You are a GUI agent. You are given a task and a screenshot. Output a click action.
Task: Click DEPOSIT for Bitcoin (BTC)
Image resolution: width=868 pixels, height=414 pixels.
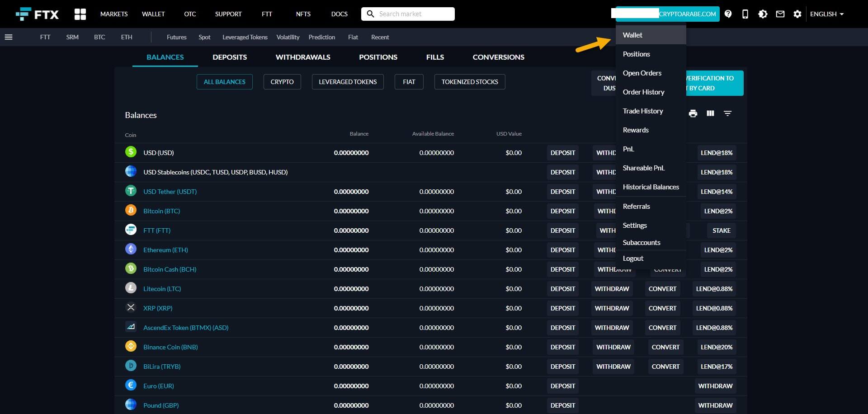pos(562,211)
